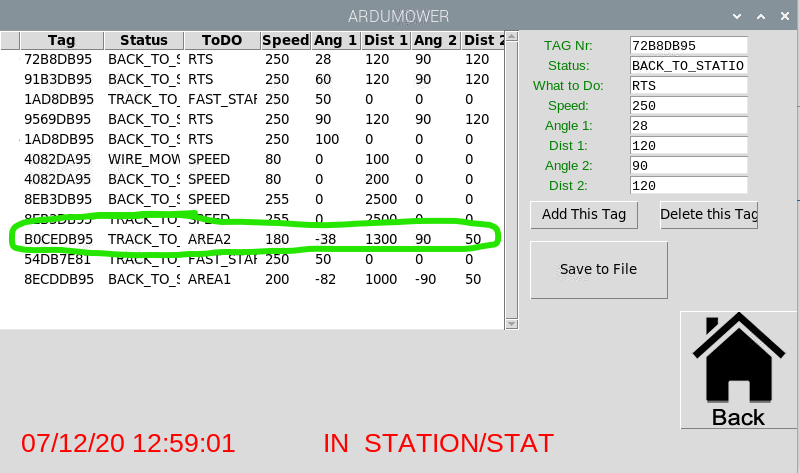The image size is (800, 473).
Task: Click the title bar up-chevron maximize icon
Action: click(761, 16)
